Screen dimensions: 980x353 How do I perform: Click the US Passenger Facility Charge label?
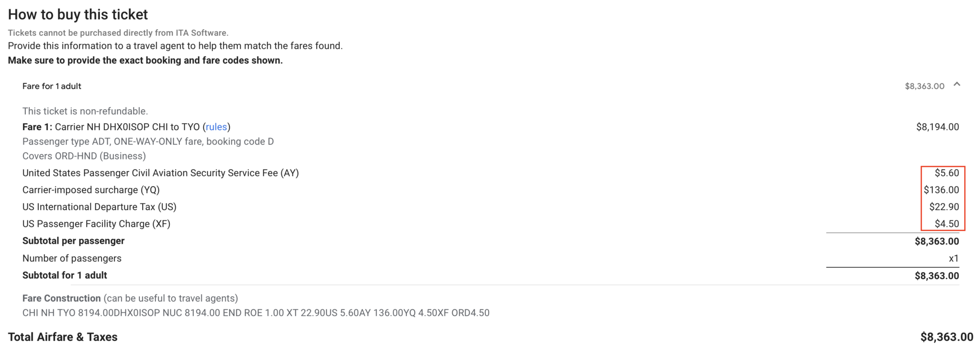click(x=96, y=224)
